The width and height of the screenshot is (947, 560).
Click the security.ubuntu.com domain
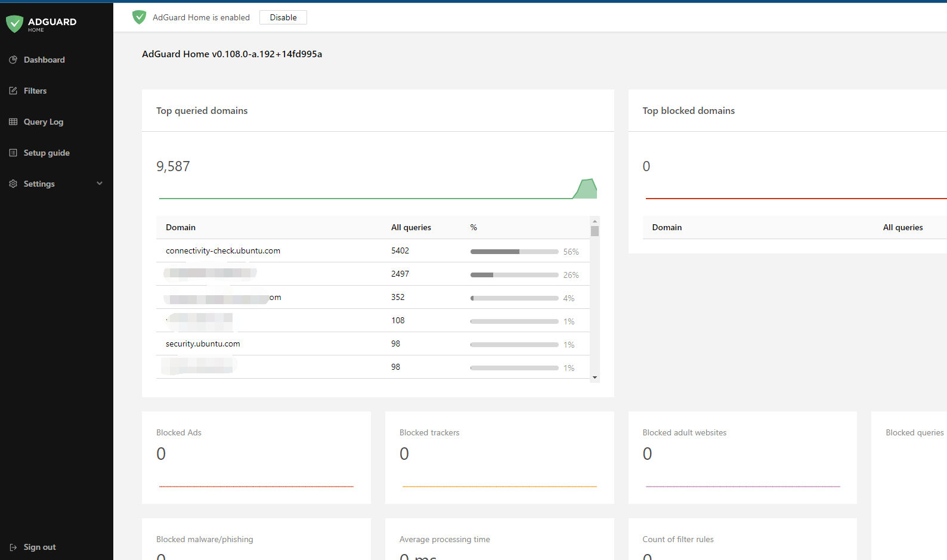pyautogui.click(x=203, y=344)
